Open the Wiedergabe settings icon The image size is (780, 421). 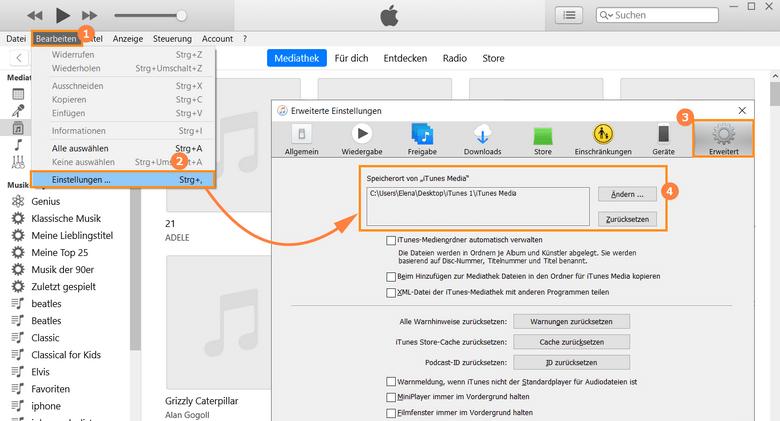pyautogui.click(x=362, y=139)
